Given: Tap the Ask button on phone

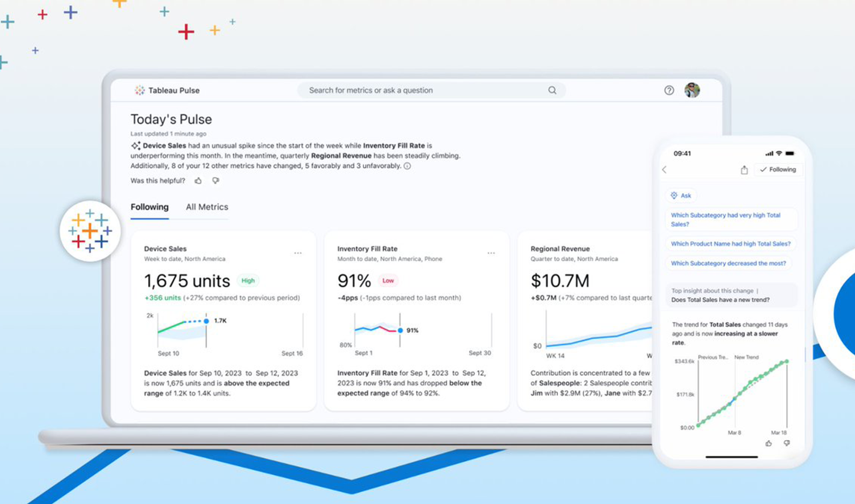Looking at the screenshot, I should pos(681,196).
